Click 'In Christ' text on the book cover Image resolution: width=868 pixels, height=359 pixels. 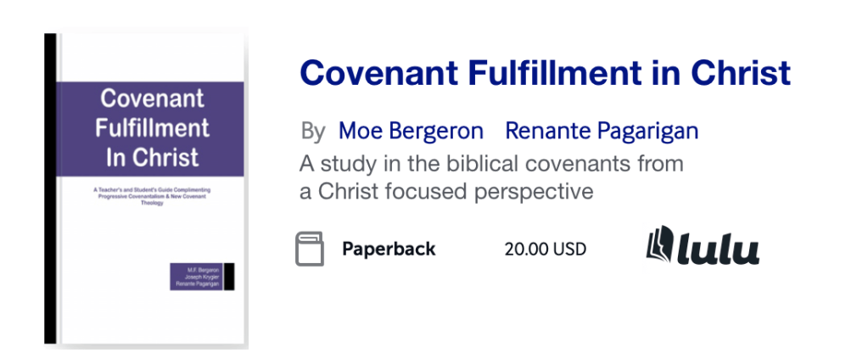152,157
